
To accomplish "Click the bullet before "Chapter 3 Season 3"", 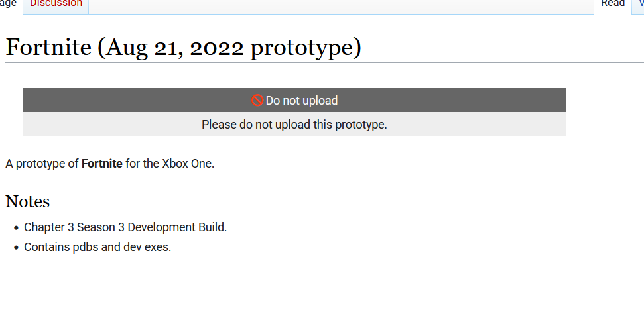I will [x=17, y=228].
